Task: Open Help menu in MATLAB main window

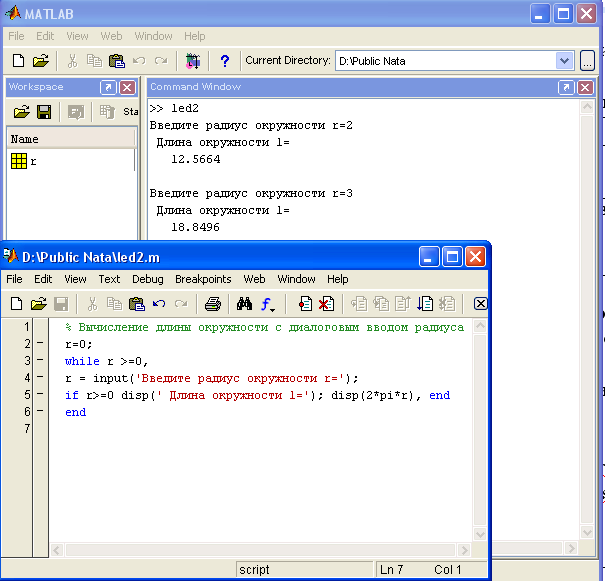Action: (x=194, y=36)
